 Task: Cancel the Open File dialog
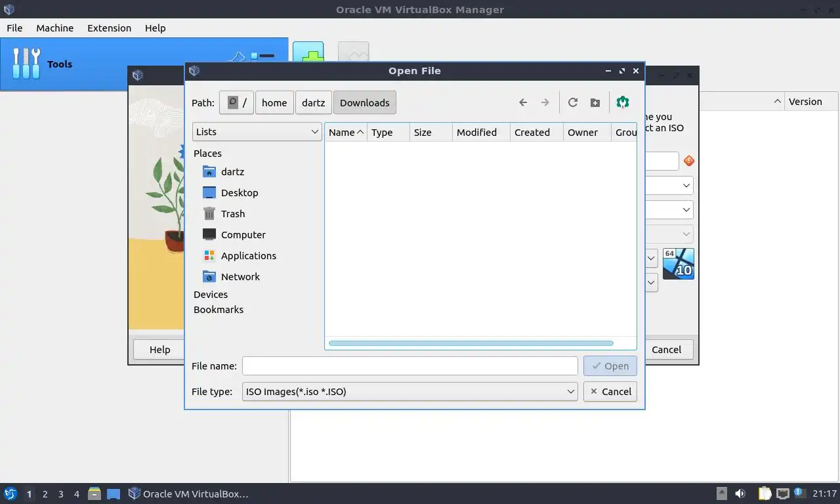(x=610, y=391)
